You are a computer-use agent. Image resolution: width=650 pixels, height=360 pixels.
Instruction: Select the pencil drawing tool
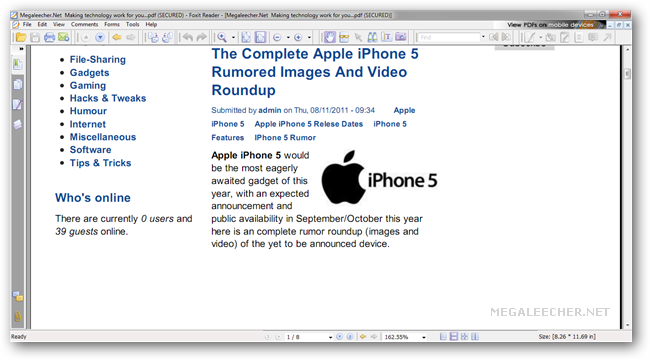pyautogui.click(x=530, y=37)
